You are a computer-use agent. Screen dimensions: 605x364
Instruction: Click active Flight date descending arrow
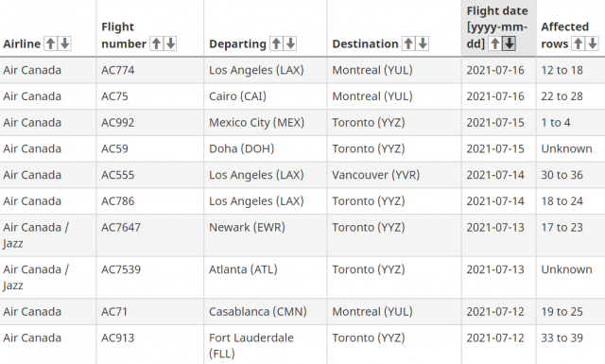click(509, 43)
